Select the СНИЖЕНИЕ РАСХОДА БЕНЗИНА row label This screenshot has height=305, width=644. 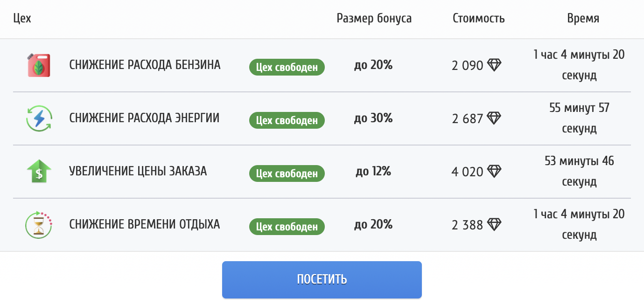pos(145,65)
